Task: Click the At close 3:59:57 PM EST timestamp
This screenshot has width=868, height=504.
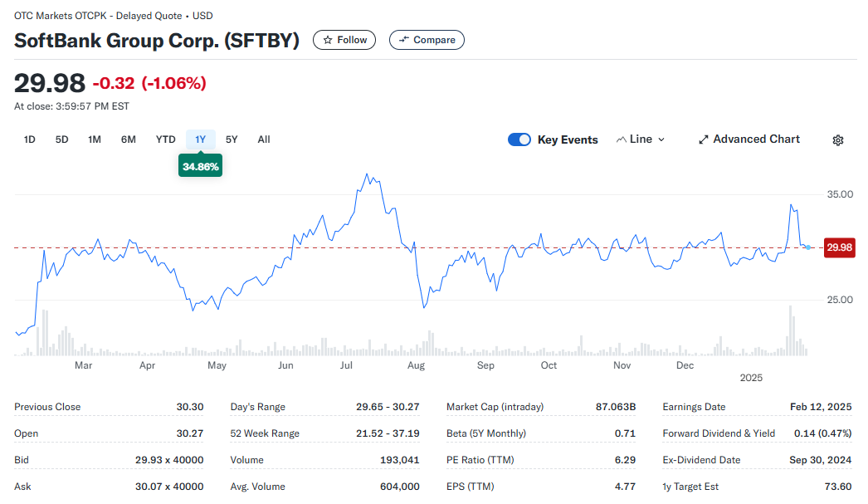Action: pos(71,106)
